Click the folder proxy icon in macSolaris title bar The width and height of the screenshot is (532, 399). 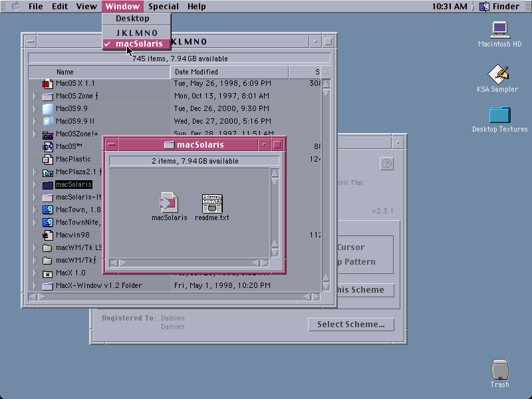point(169,145)
